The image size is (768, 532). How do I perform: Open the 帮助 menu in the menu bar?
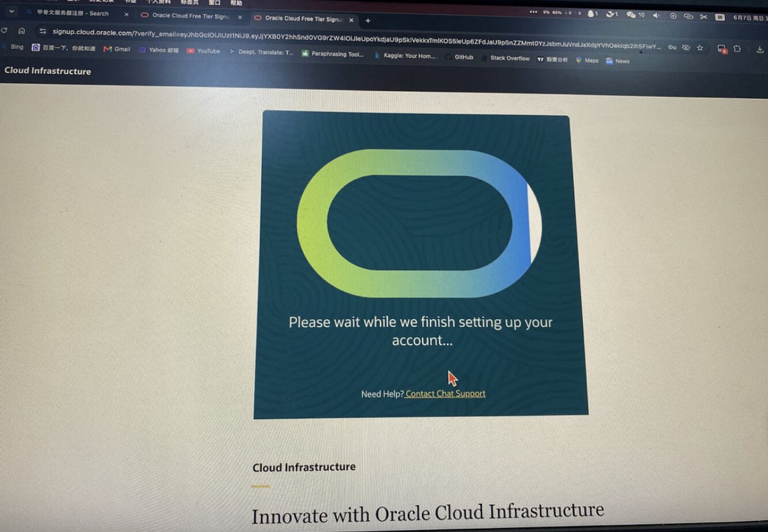[236, 3]
